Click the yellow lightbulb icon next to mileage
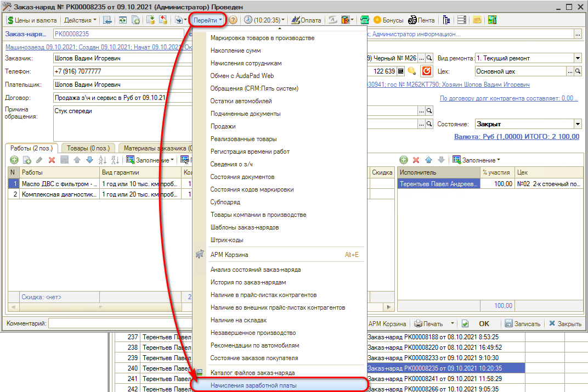This screenshot has width=588, height=392. [x=412, y=71]
